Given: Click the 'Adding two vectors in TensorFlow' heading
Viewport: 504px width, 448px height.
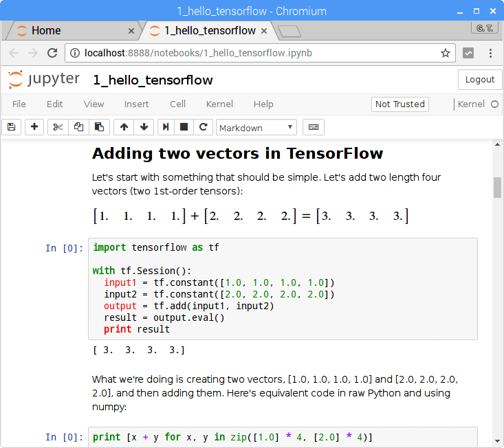Looking at the screenshot, I should [237, 153].
